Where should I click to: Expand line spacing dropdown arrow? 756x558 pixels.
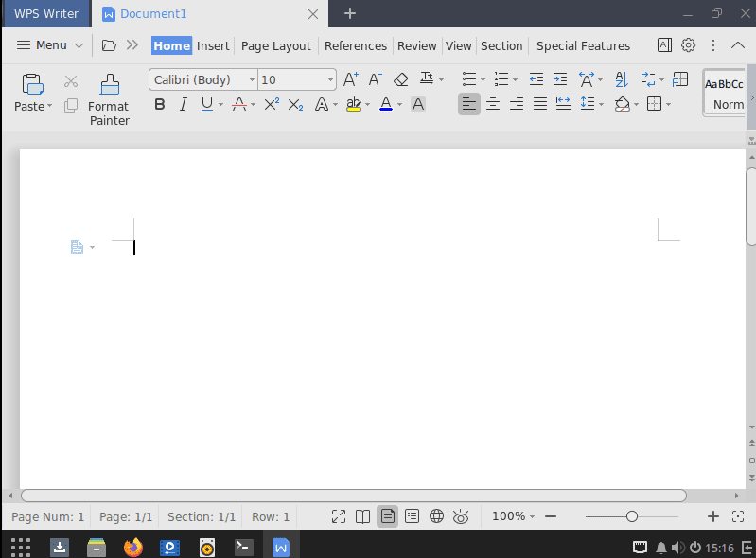click(601, 105)
